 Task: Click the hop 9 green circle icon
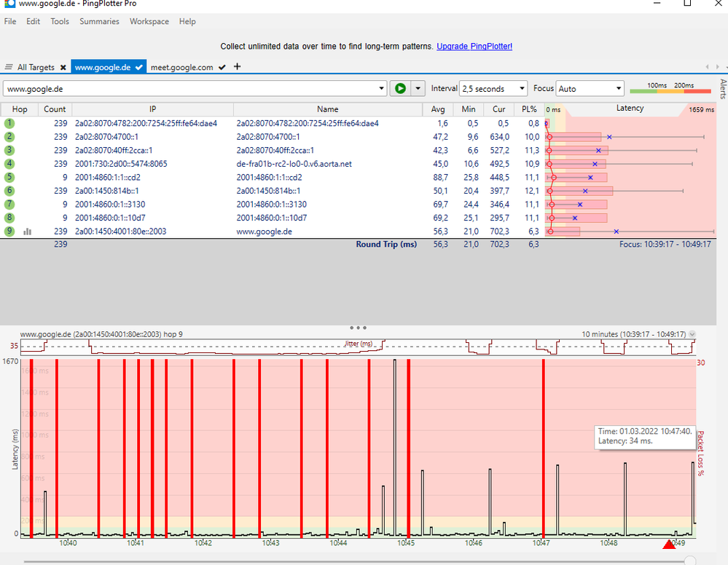pyautogui.click(x=9, y=231)
